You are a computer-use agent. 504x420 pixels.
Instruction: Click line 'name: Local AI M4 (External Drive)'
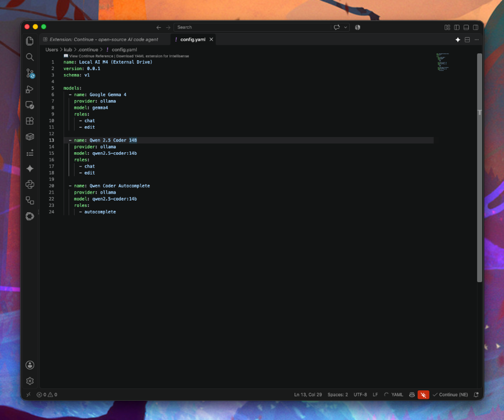(108, 62)
